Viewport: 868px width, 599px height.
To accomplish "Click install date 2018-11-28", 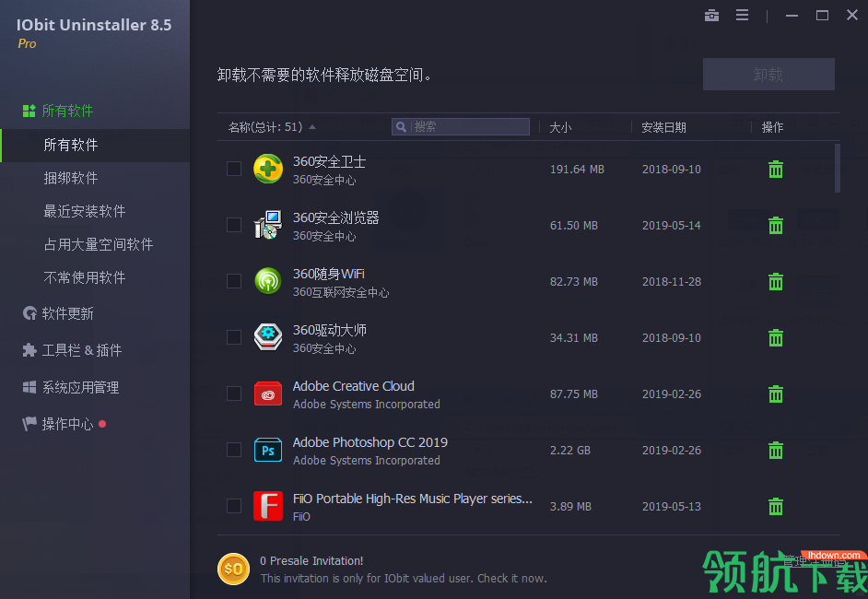I will (672, 282).
